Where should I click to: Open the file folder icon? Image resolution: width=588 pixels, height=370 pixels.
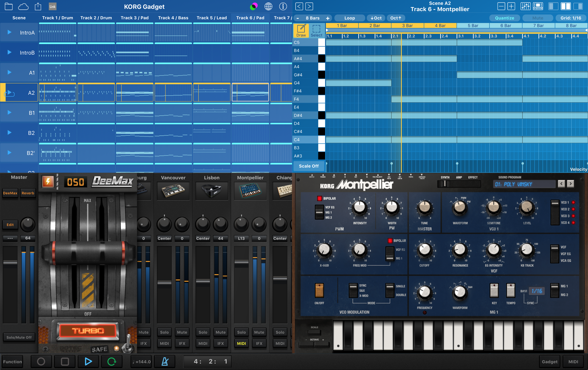click(x=9, y=7)
